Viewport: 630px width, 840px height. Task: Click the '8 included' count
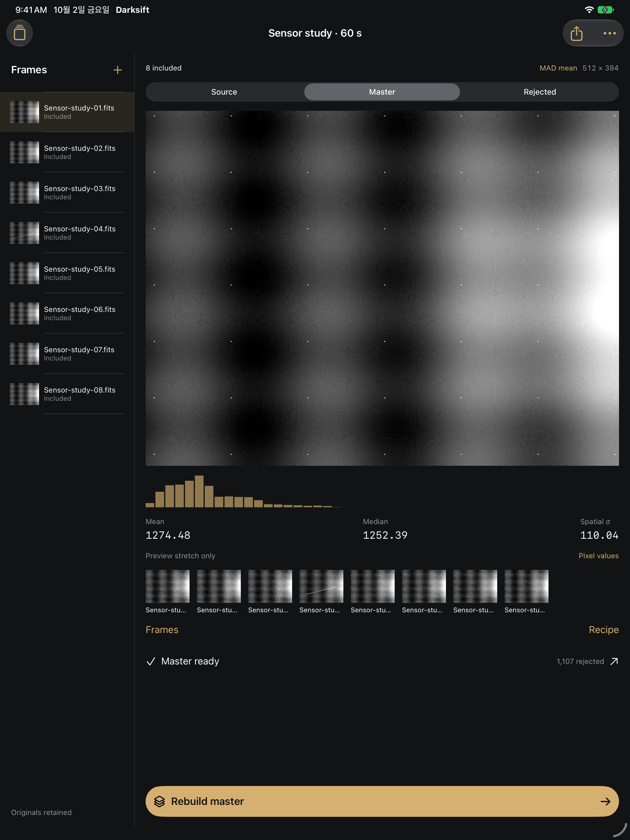coord(164,68)
